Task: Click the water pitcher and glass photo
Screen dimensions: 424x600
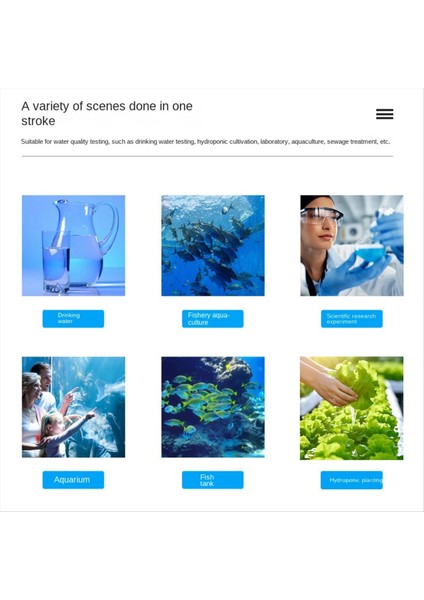Action: coord(73,245)
